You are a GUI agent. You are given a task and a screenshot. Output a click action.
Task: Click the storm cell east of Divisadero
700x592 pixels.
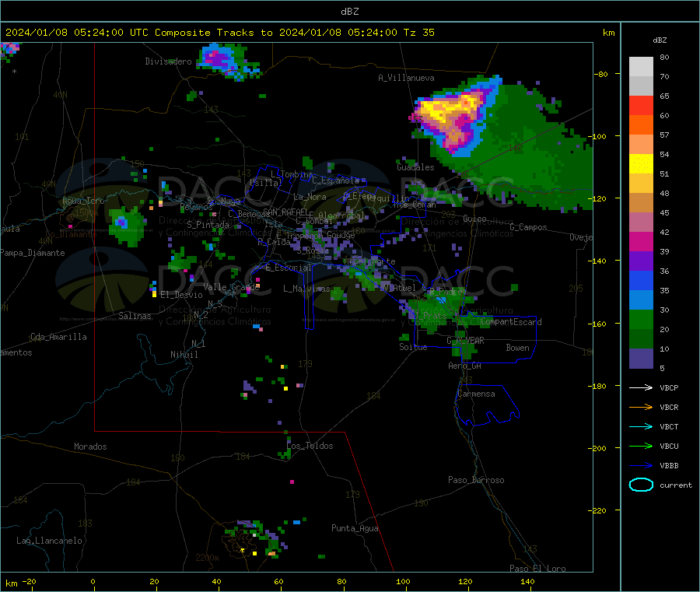[228, 61]
